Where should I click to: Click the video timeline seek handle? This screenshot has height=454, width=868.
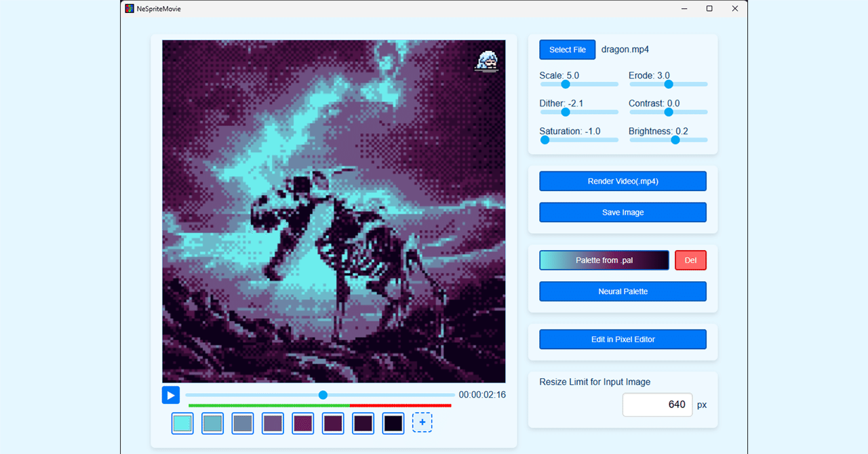tap(323, 394)
